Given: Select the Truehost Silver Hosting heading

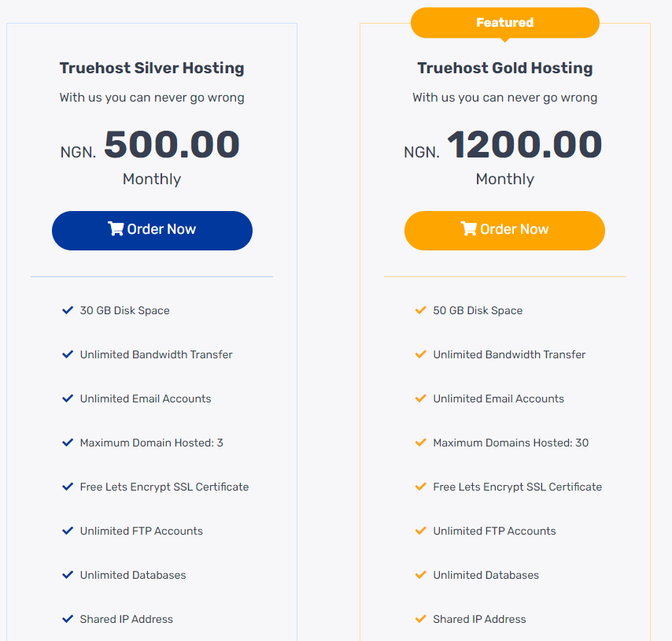Looking at the screenshot, I should 152,69.
